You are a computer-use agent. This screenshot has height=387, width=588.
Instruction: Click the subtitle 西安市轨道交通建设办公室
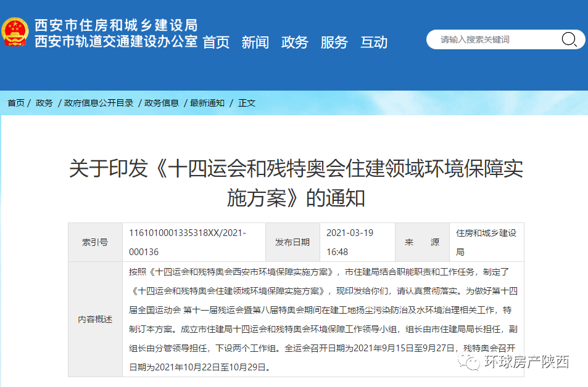116,41
